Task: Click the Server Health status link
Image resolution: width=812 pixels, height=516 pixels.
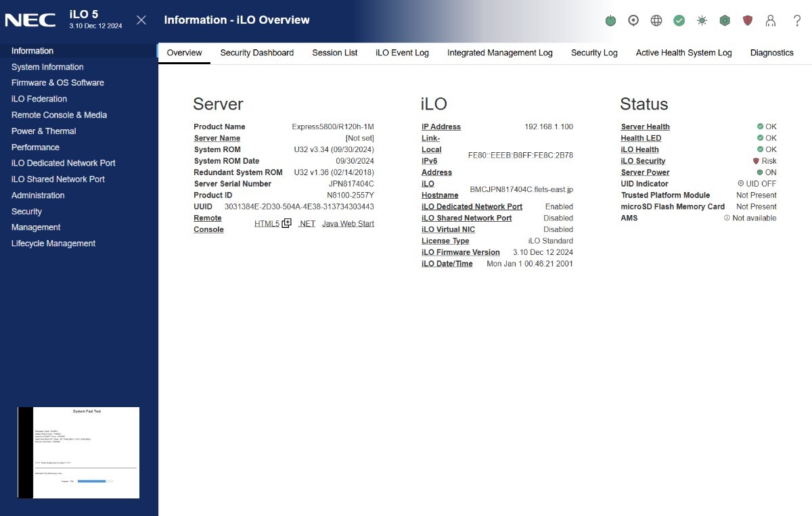Action: click(x=645, y=126)
